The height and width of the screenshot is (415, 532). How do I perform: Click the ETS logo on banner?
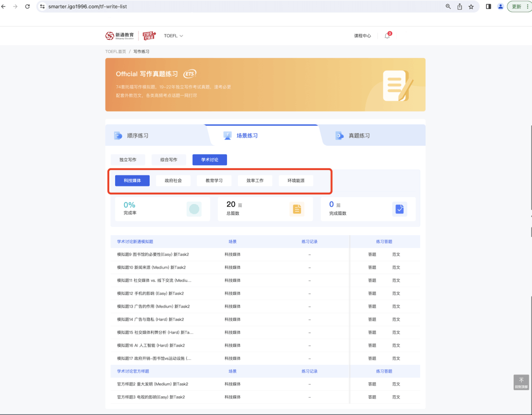point(190,74)
